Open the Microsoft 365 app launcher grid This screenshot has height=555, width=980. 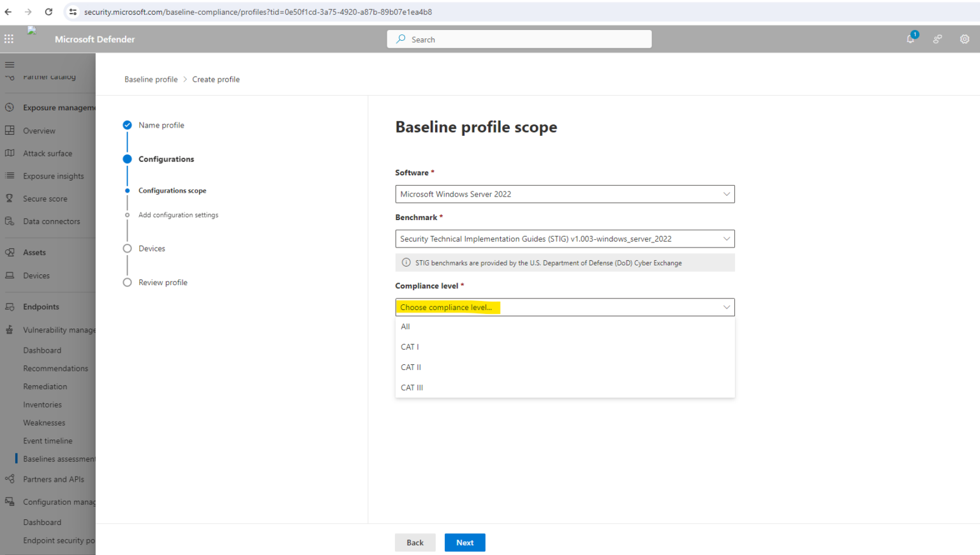pyautogui.click(x=9, y=38)
